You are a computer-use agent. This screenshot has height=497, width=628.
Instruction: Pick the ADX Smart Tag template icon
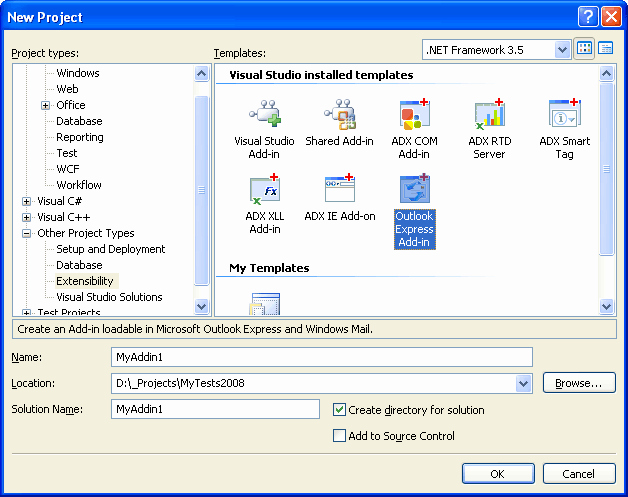click(x=565, y=115)
